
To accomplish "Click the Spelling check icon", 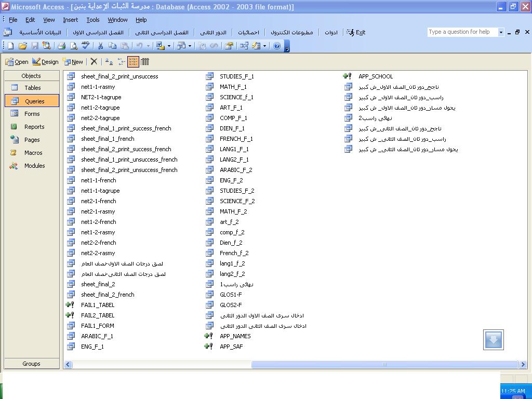I will (x=86, y=46).
